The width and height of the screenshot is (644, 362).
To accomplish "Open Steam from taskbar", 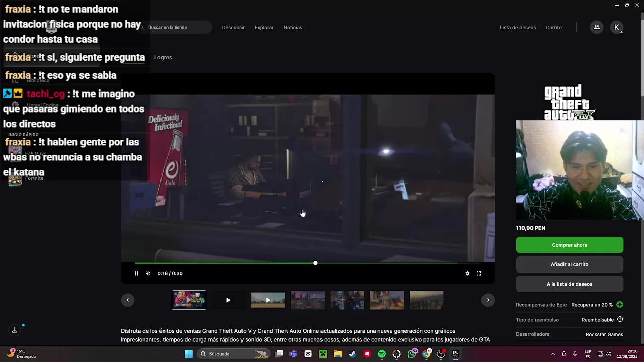I will click(x=352, y=354).
